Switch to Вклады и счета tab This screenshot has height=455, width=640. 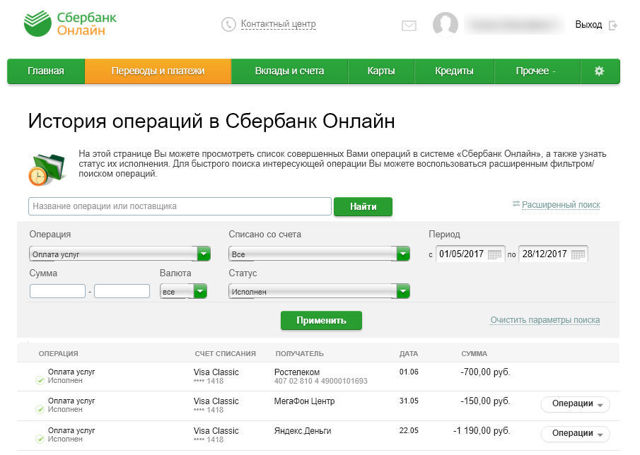289,71
